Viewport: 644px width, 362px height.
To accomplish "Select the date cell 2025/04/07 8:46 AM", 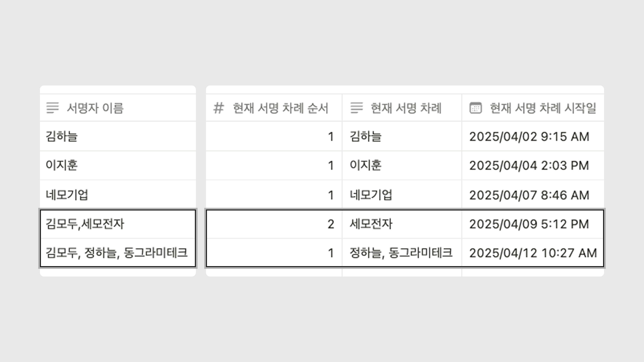I will 529,195.
